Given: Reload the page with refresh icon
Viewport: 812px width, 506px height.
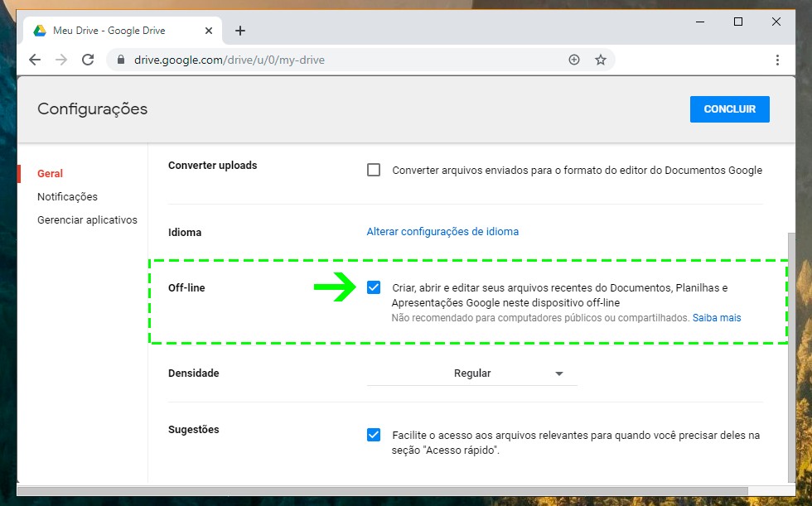Looking at the screenshot, I should 88,60.
